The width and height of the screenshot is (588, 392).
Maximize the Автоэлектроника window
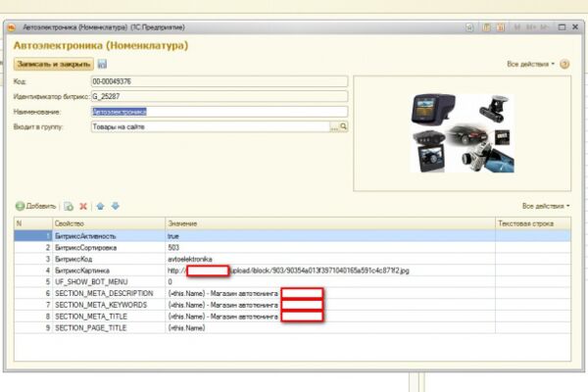click(x=562, y=27)
